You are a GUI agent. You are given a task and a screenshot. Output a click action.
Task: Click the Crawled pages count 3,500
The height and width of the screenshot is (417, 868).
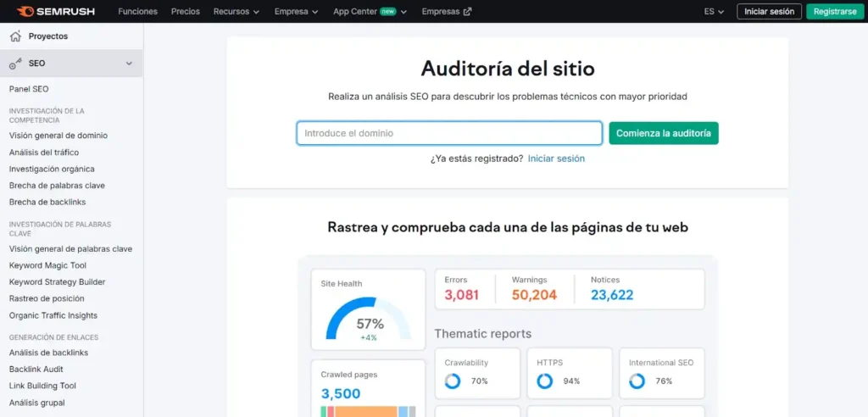pyautogui.click(x=341, y=394)
